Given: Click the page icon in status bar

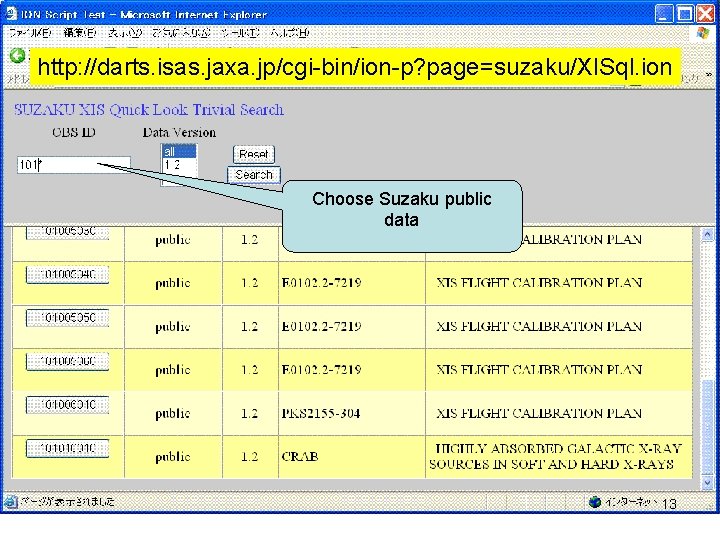Looking at the screenshot, I should [x=11, y=501].
